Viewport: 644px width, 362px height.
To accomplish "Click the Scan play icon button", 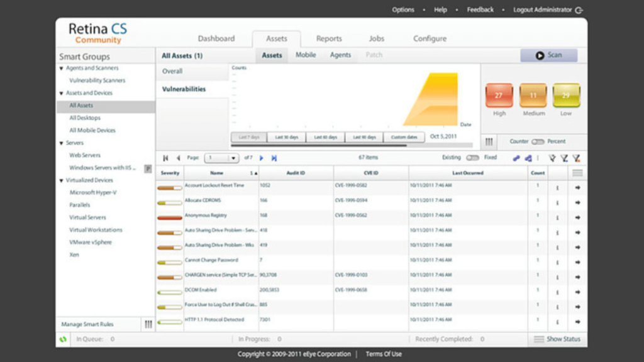I will coord(540,55).
